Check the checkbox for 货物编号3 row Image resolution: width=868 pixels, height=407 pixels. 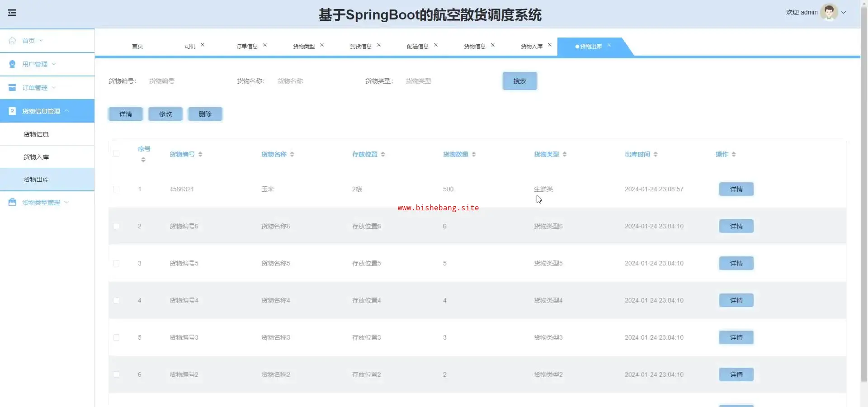(116, 337)
